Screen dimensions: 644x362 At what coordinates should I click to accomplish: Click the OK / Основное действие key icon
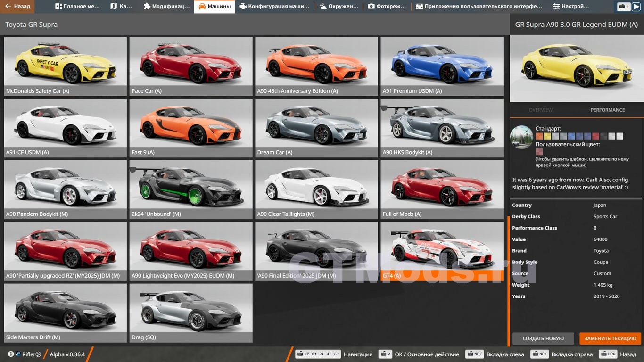pyautogui.click(x=385, y=354)
